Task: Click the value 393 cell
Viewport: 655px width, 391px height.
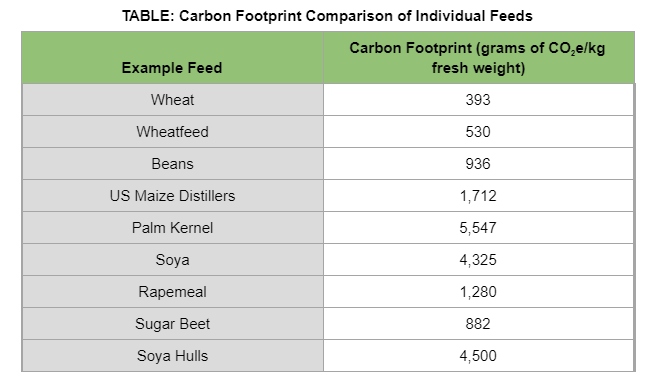Action: [478, 100]
